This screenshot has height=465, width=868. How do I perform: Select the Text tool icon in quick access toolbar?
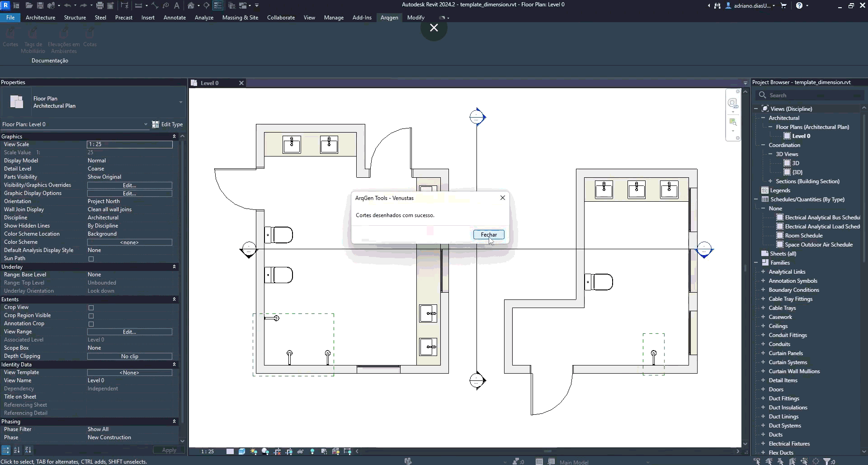176,5
